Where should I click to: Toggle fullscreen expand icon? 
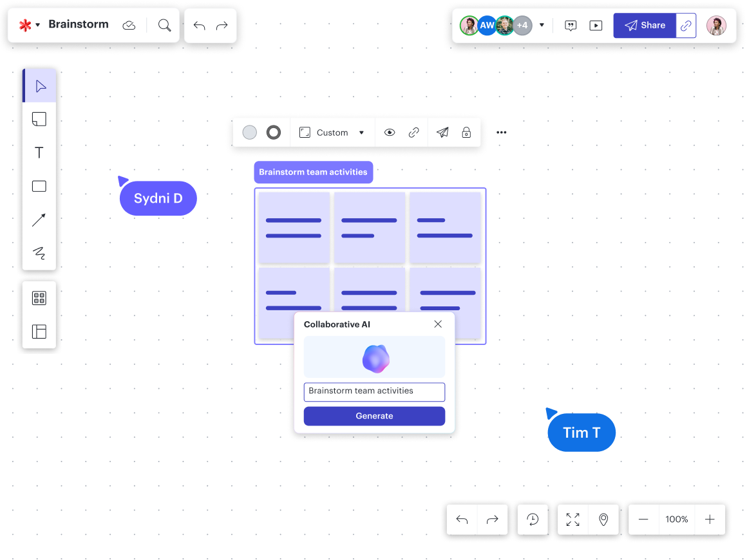(x=572, y=519)
